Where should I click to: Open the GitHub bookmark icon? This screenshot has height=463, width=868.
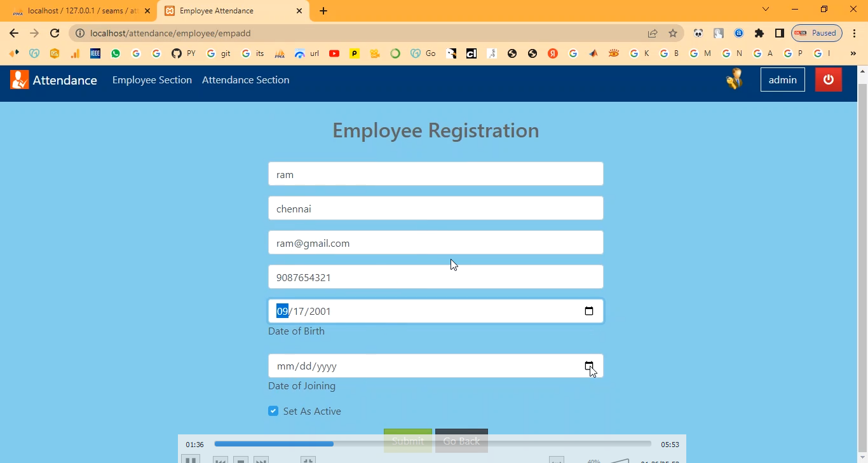177,53
